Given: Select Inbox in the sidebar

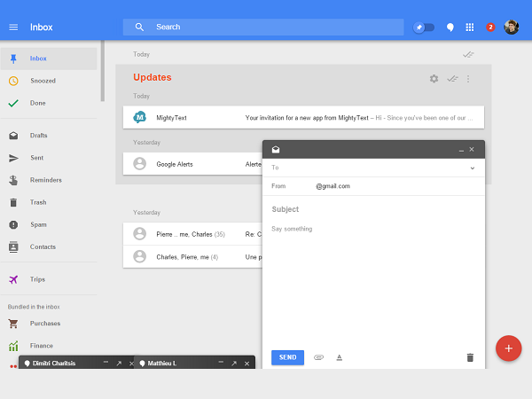Looking at the screenshot, I should (49, 59).
